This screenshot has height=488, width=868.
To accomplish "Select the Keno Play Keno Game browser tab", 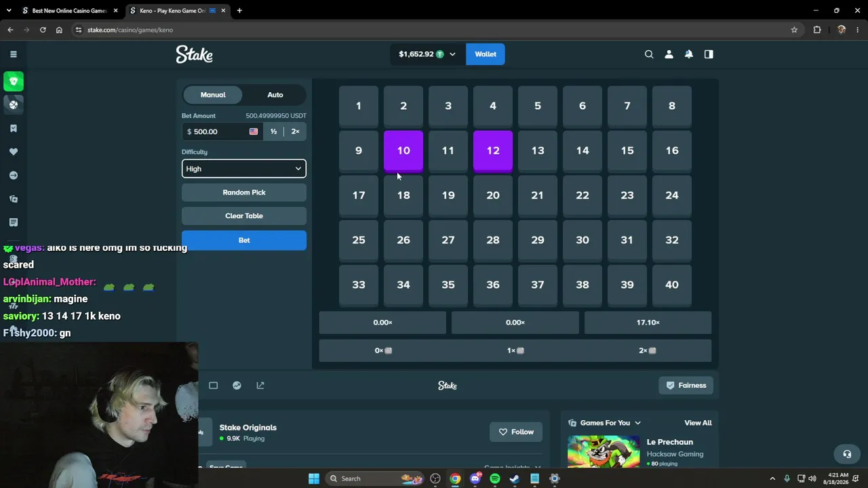I will pyautogui.click(x=178, y=11).
